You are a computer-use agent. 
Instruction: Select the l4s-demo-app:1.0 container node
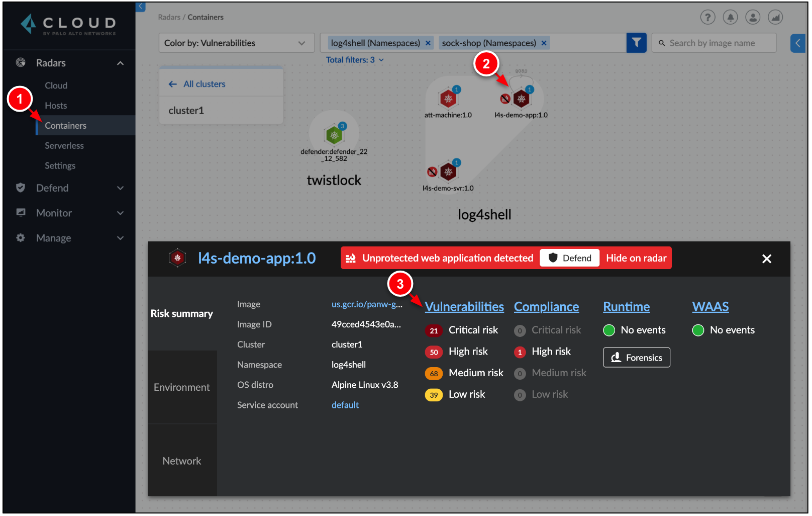pyautogui.click(x=522, y=99)
